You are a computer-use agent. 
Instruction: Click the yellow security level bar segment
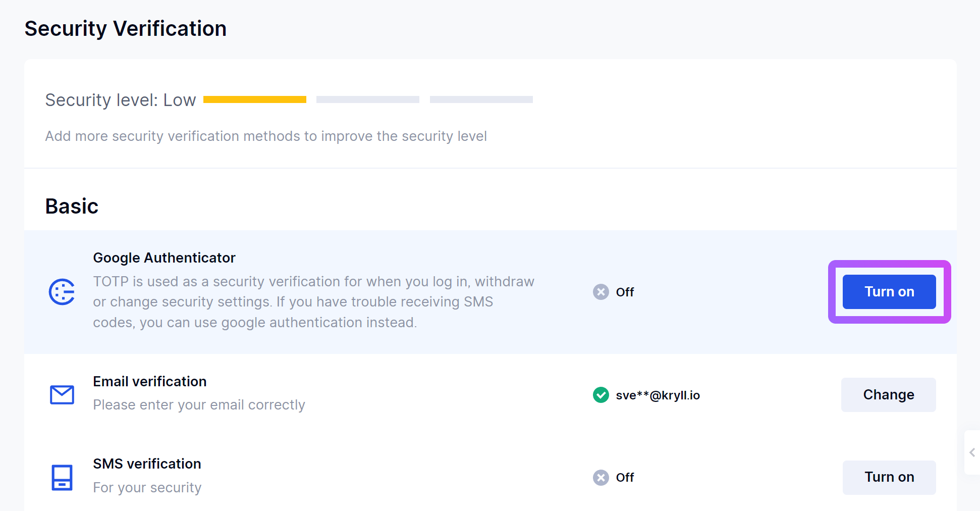coord(255,99)
